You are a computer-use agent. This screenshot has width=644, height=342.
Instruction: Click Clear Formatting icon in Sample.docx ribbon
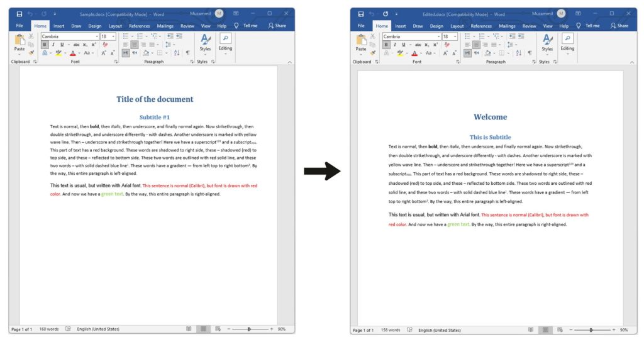(x=105, y=45)
